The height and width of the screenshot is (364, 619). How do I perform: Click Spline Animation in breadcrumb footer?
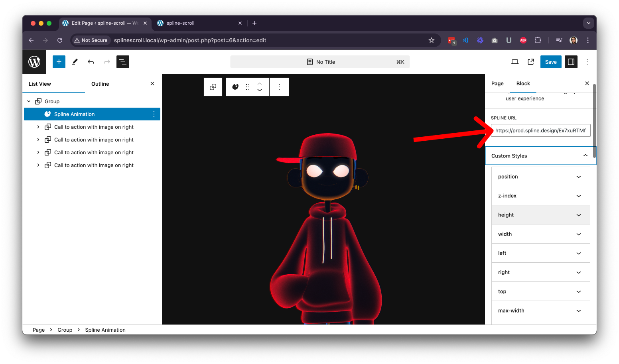pyautogui.click(x=105, y=330)
